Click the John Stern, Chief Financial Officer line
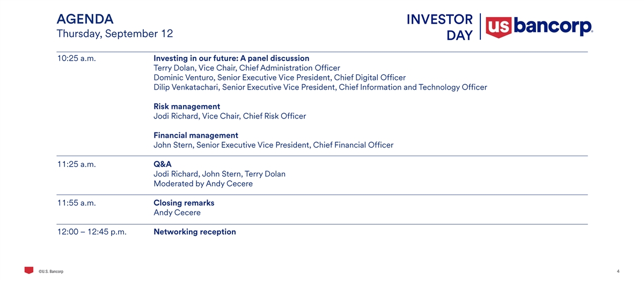The width and height of the screenshot is (644, 281). (x=273, y=145)
